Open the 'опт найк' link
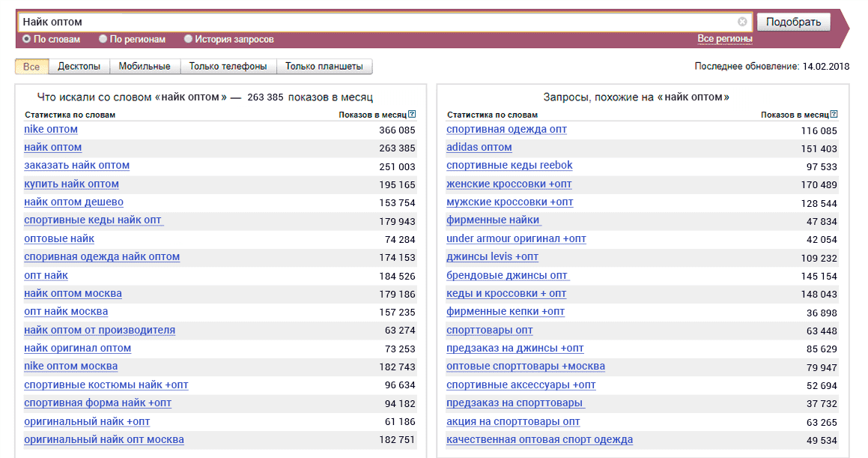 [x=46, y=275]
